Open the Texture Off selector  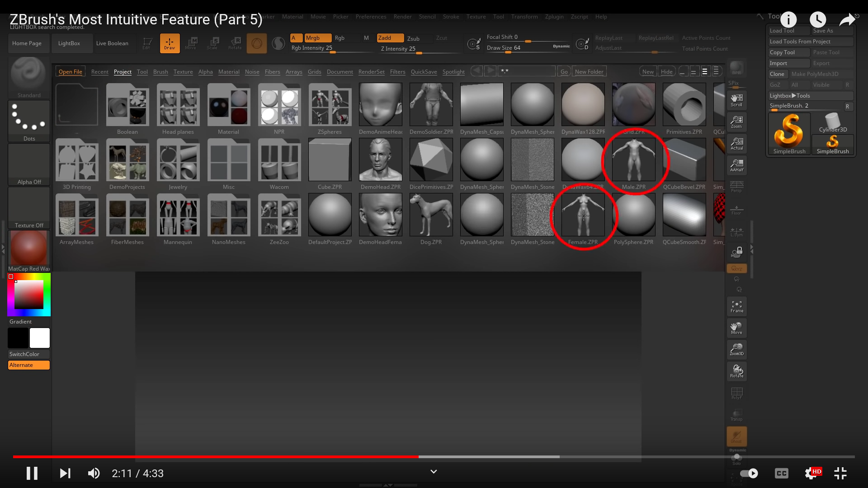(x=29, y=207)
